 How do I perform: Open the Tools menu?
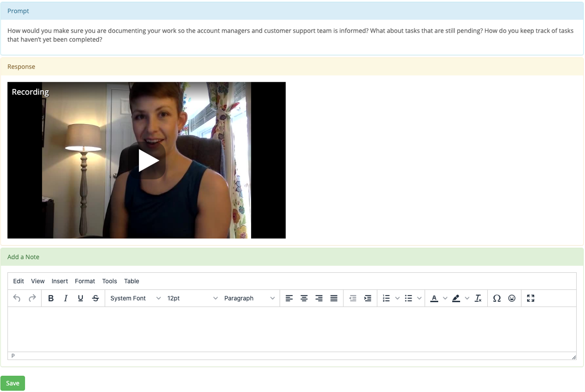click(110, 281)
